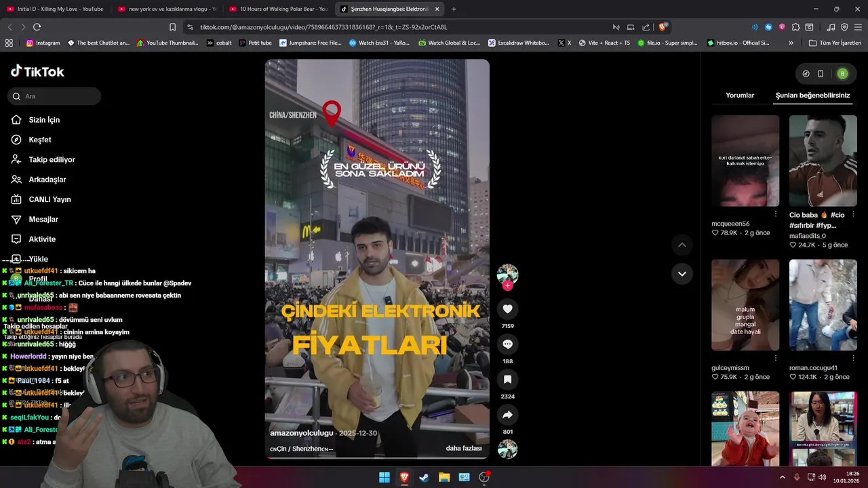868x488 pixels.
Task: Open TikTok logo home link
Action: pyautogui.click(x=37, y=72)
